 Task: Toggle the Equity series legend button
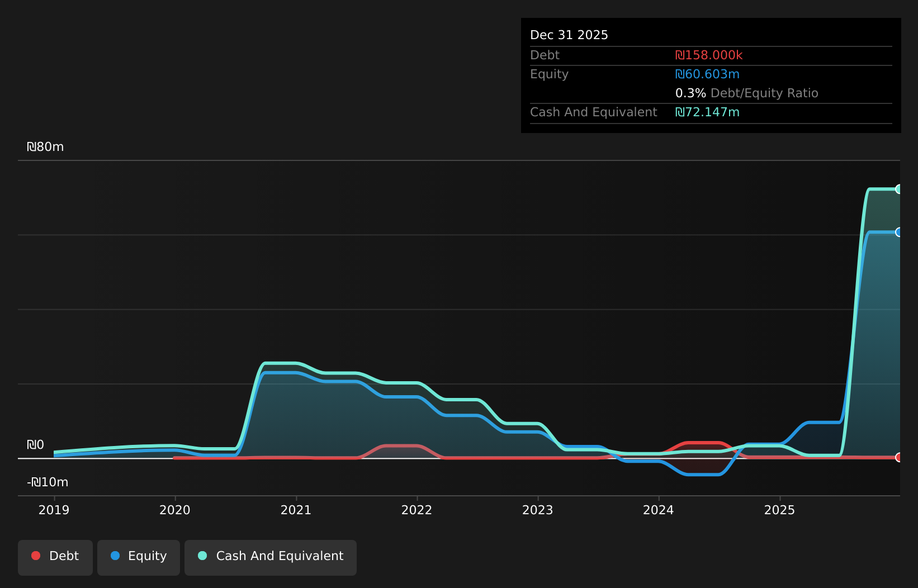(139, 557)
